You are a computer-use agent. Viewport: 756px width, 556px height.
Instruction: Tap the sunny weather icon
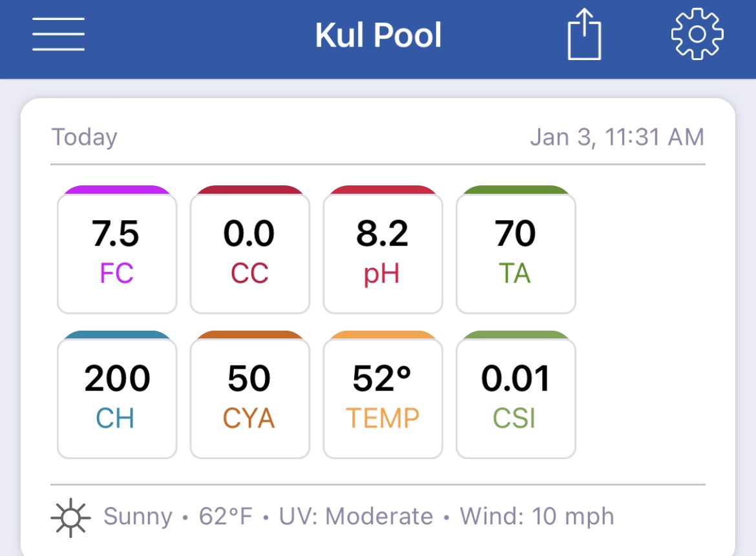coord(70,517)
